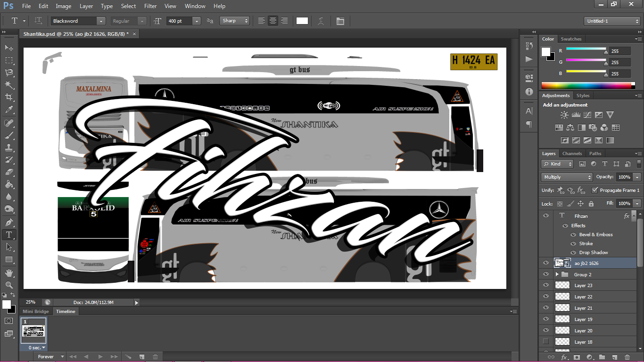
Task: Switch to the Mini Bridge tab
Action: click(x=36, y=312)
